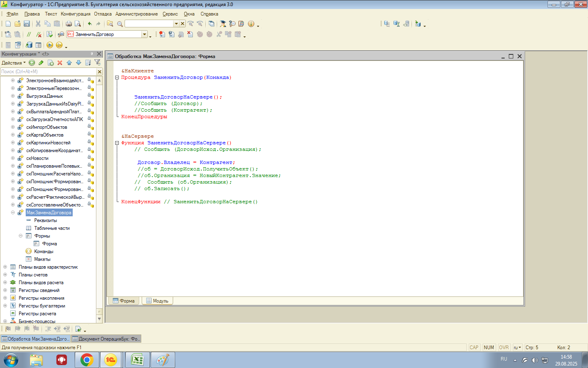
Task: Toggle breakpoint with red dot icon
Action: 162,34
